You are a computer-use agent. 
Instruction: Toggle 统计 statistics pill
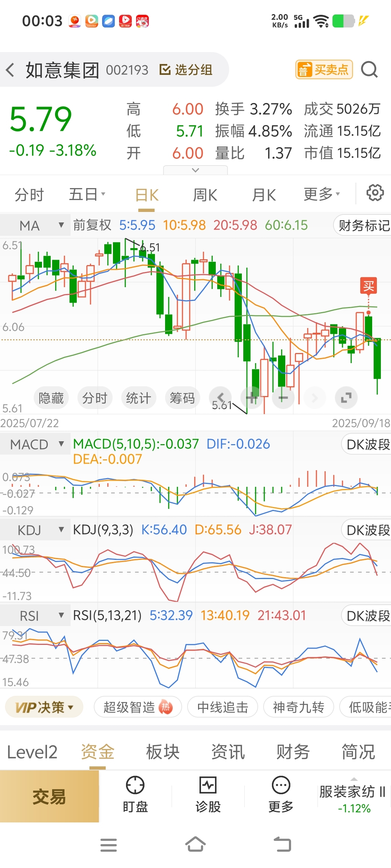coord(138,398)
